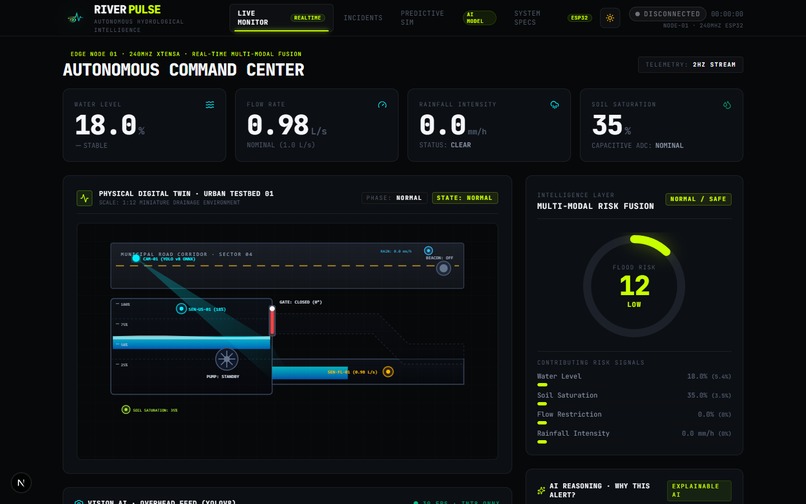Click the 35 soil saturation value

point(607,125)
